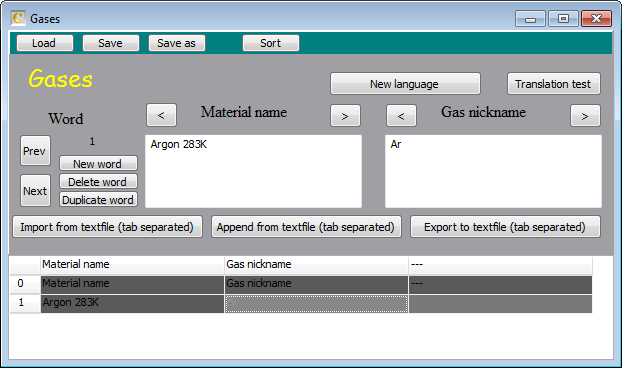Screen dimensions: 622x368
Task: Select row header 1 in the table
Action: (25, 303)
